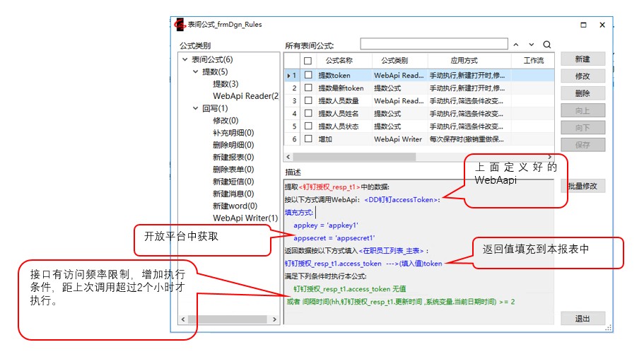Open 批量修改 batch edit button
The height and width of the screenshot is (359, 644).
click(x=582, y=186)
